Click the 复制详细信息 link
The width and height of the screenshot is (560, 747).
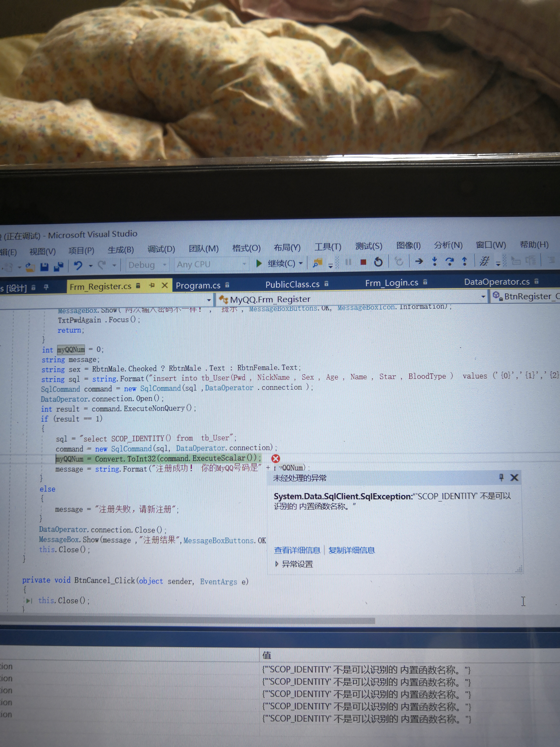click(351, 550)
